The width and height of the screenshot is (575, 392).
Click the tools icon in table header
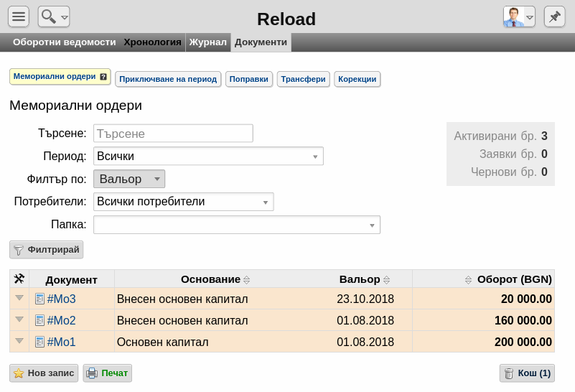point(19,279)
